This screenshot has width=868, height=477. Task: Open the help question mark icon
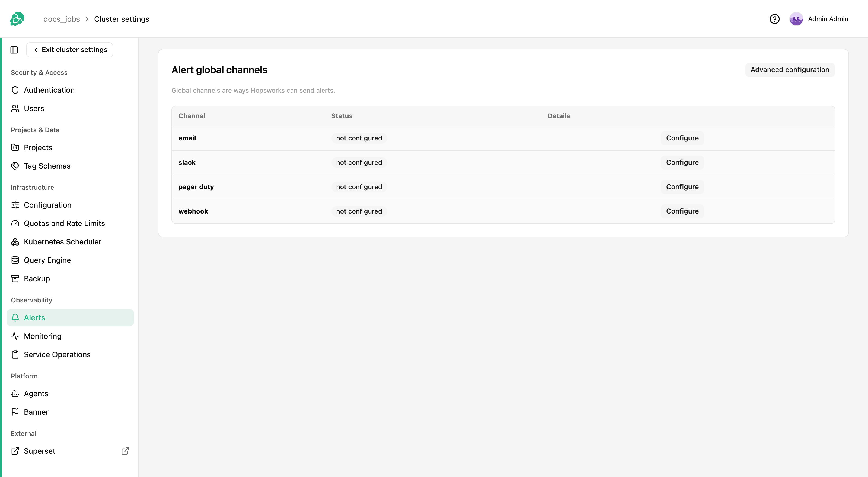point(775,19)
